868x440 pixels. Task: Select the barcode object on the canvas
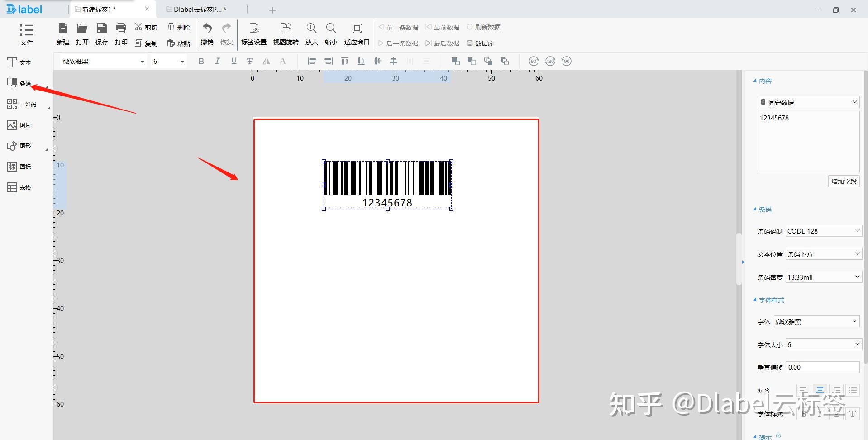point(387,185)
